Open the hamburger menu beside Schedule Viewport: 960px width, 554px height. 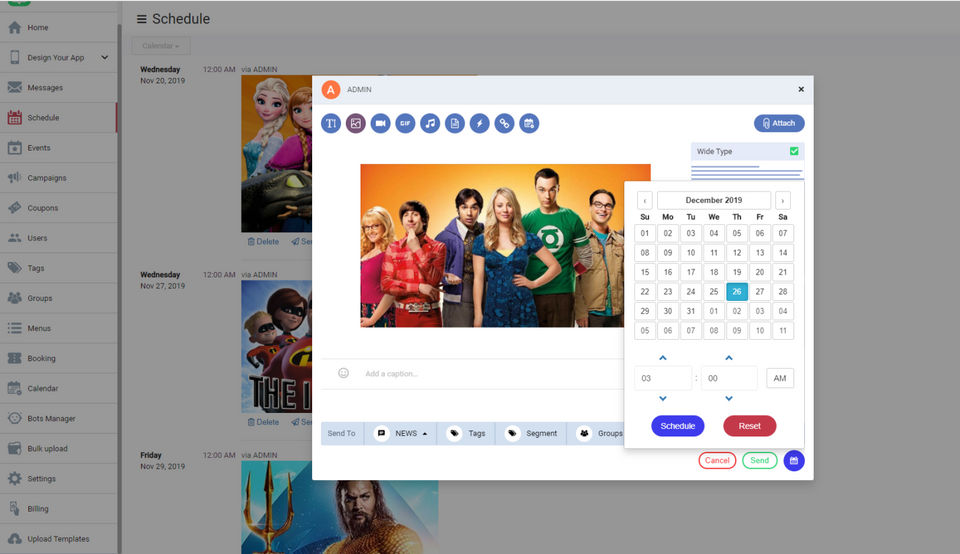(141, 19)
